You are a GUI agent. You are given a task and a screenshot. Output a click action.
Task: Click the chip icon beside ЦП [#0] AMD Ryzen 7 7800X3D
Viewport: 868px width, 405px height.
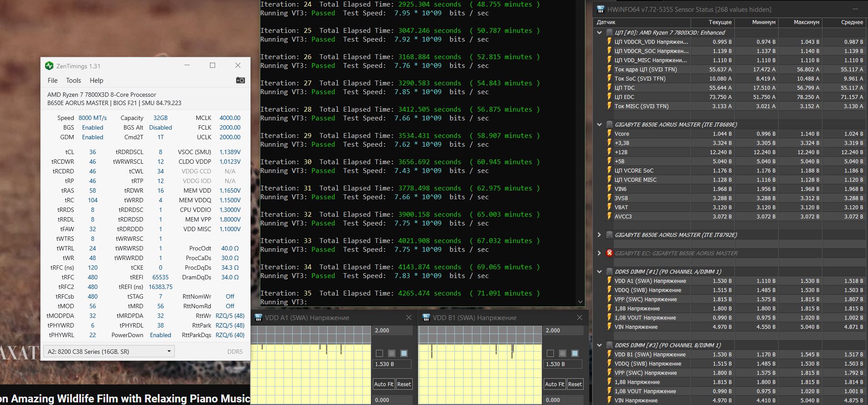(609, 32)
